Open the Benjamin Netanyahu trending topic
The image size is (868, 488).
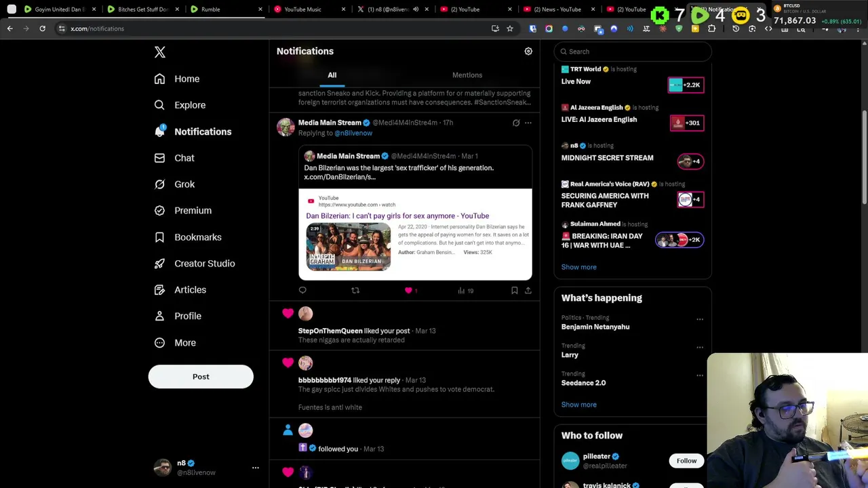click(595, 327)
